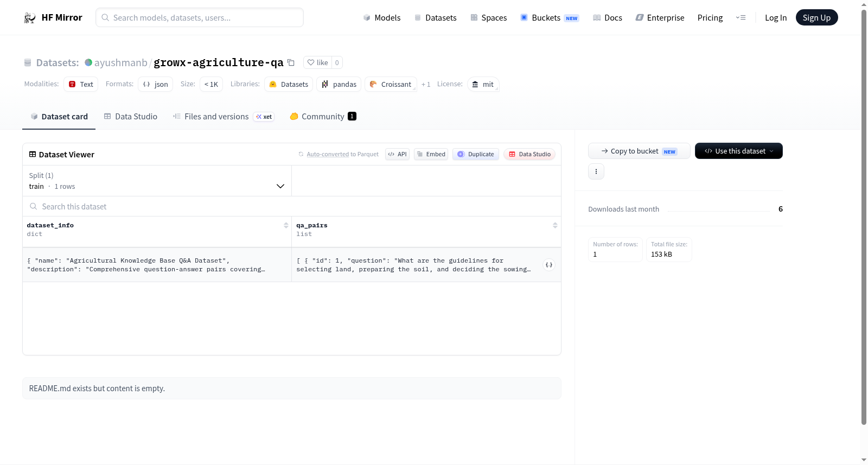Expand the qa_pairs cell JSON braces icon
This screenshot has width=868, height=465.
549,265
